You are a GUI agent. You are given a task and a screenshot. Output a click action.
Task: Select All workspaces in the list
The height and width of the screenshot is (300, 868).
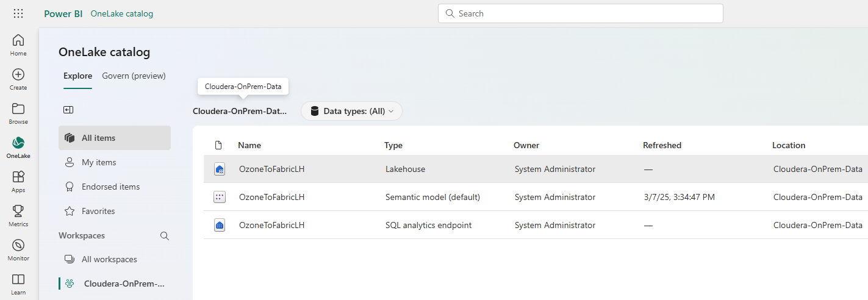[109, 259]
